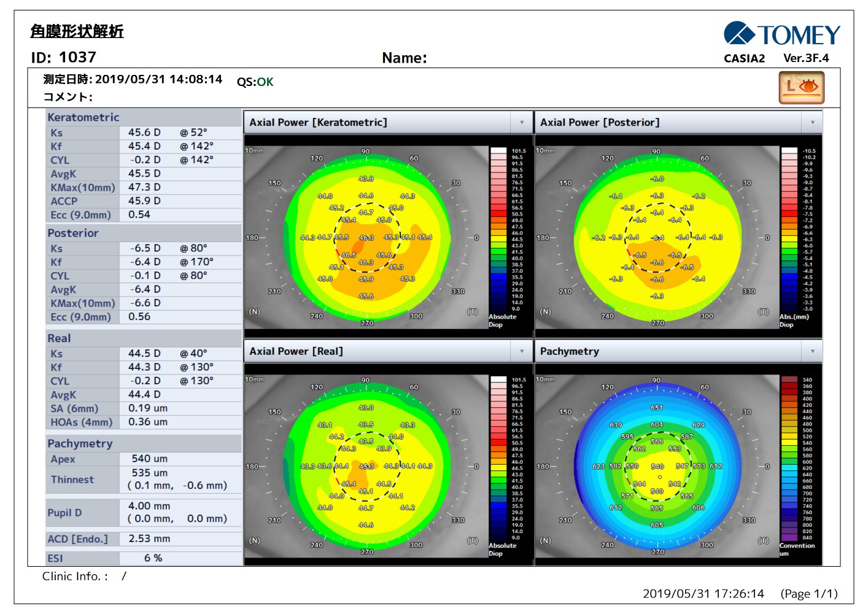Screen dimensions: 868x614
Task: Click the Name field label
Action: click(x=405, y=58)
